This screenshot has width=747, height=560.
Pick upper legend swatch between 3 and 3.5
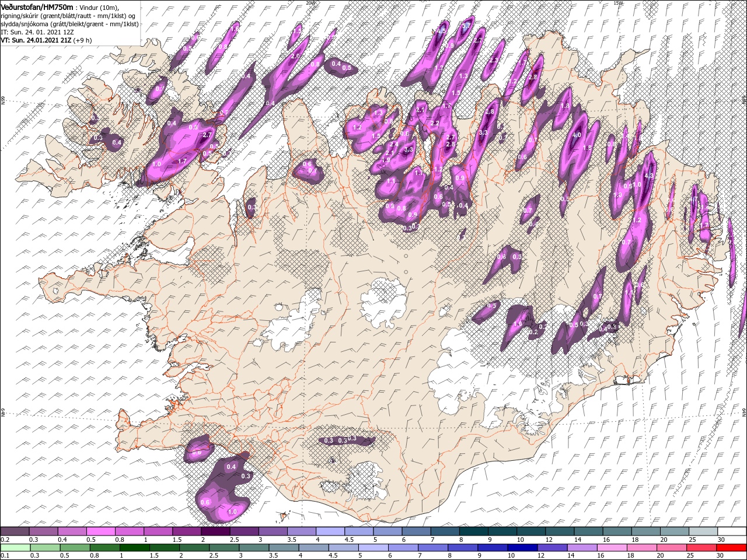click(273, 531)
